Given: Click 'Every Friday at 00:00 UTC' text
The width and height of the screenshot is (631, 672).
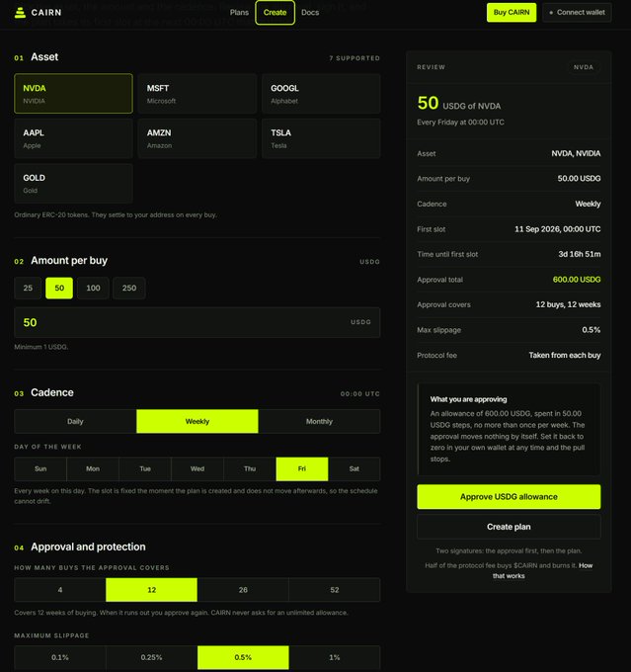Looking at the screenshot, I should click(460, 123).
